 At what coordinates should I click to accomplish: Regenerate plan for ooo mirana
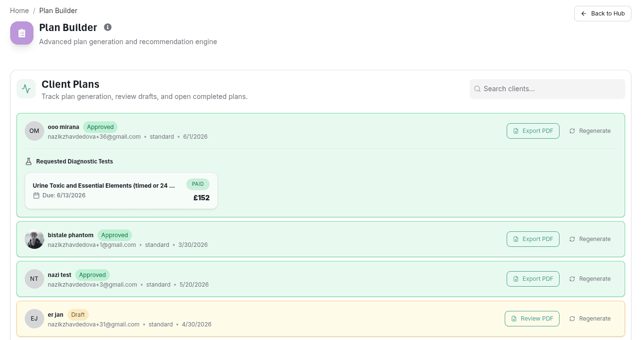pos(590,131)
